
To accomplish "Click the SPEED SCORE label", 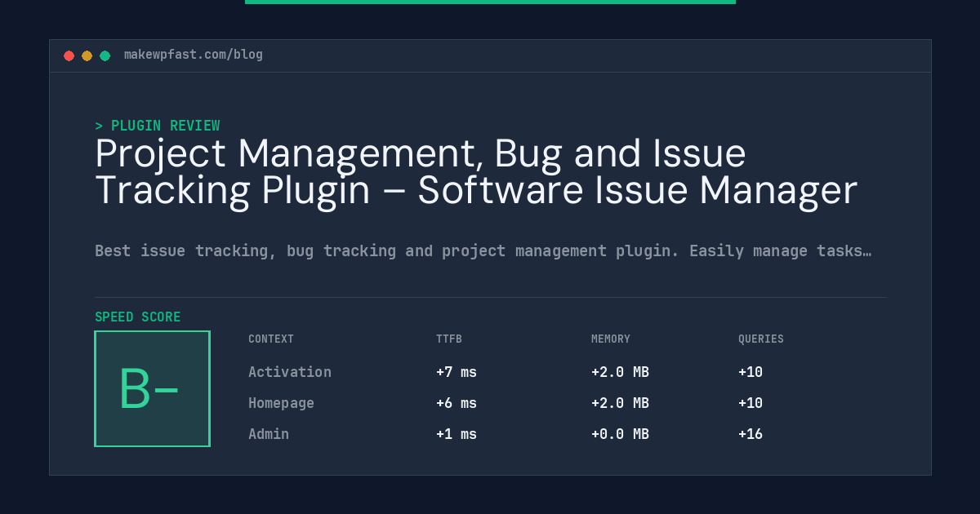I will [138, 317].
